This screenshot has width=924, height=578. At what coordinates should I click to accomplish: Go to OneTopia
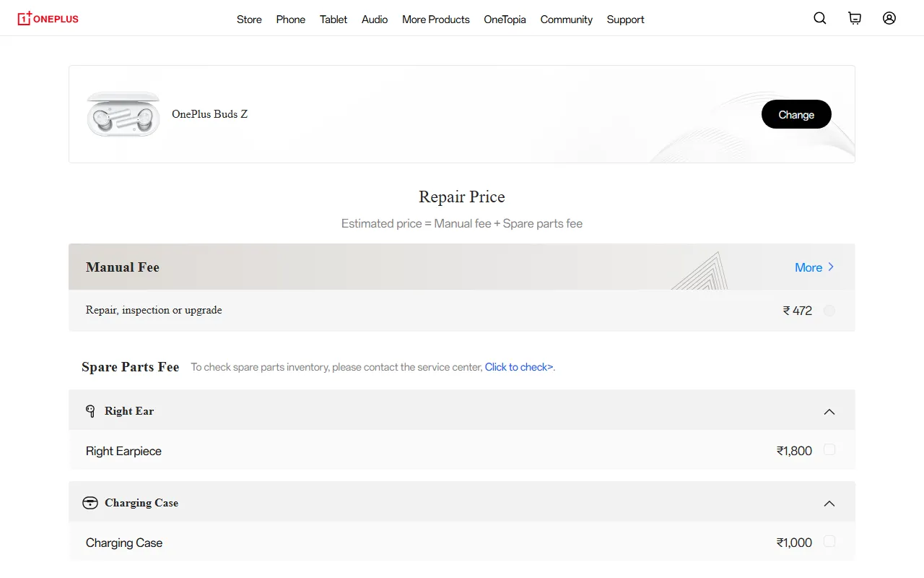coord(505,20)
